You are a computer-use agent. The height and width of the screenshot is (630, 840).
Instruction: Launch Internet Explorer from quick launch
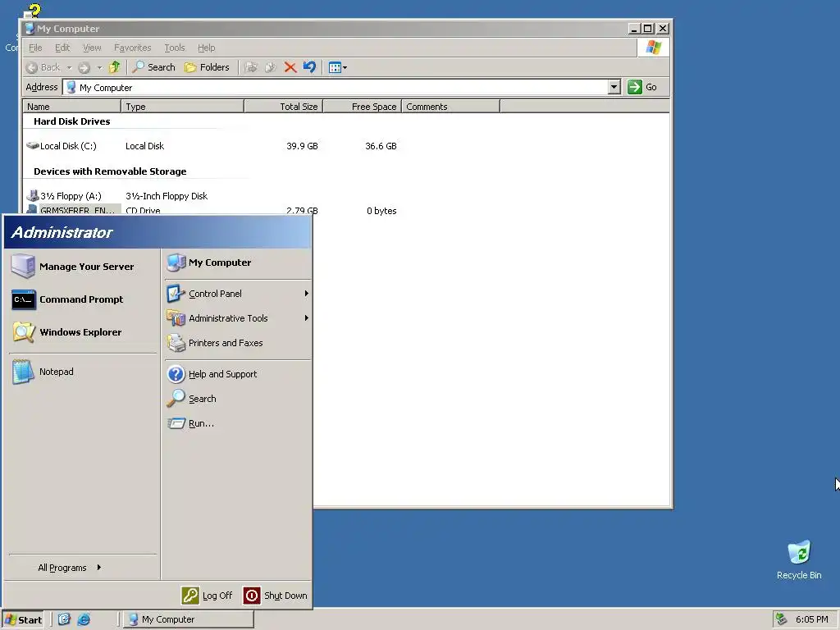84,619
